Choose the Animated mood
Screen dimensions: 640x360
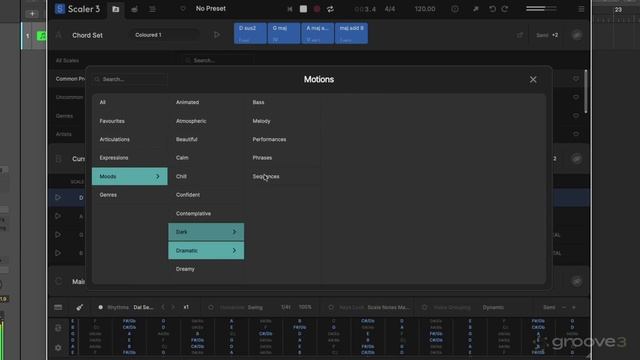(206, 102)
